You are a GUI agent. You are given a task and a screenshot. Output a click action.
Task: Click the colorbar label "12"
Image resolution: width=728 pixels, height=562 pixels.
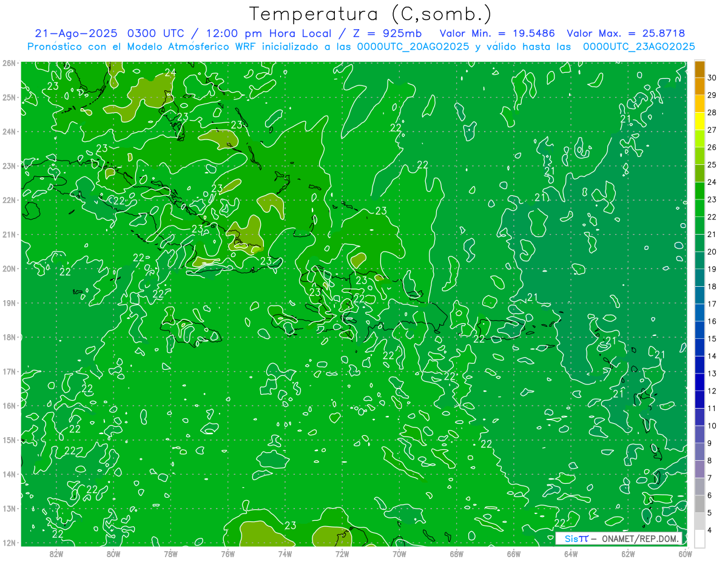tap(712, 391)
